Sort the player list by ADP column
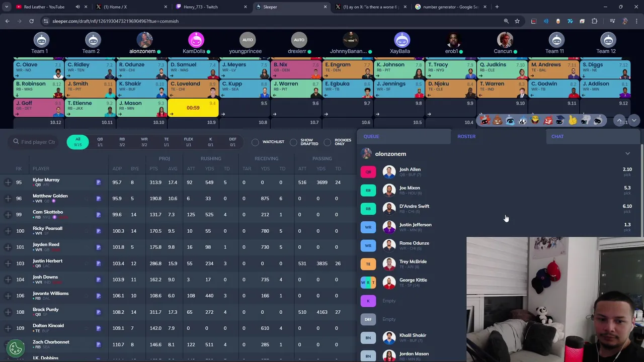 (x=117, y=169)
